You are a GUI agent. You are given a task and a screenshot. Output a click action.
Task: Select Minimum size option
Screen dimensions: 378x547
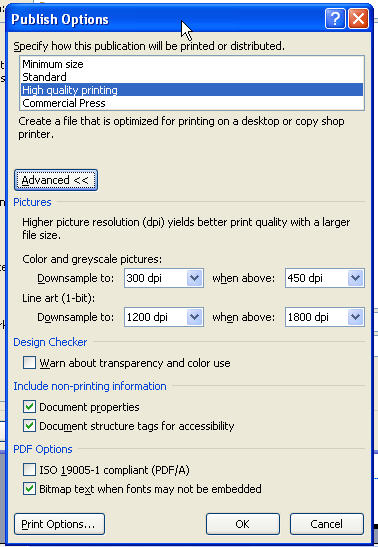(x=192, y=64)
